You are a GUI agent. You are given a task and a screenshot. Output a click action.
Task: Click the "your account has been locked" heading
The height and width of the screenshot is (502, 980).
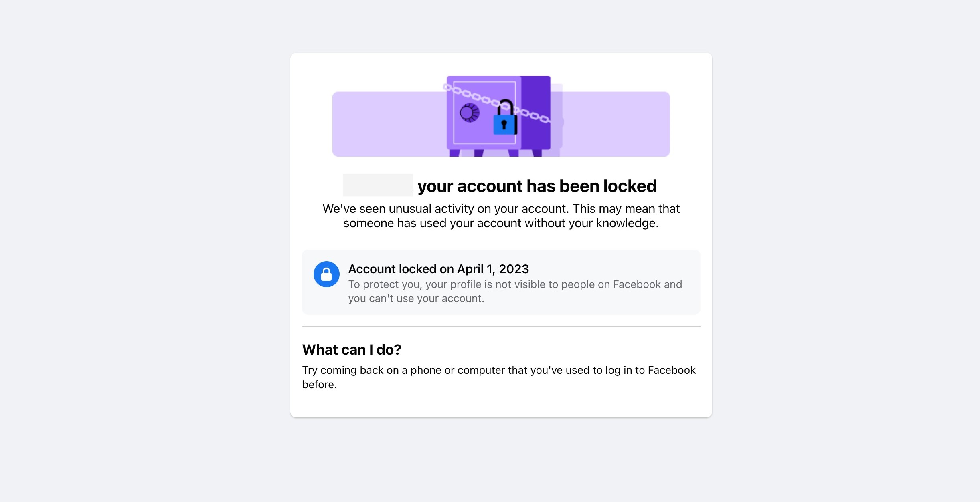[x=537, y=186]
